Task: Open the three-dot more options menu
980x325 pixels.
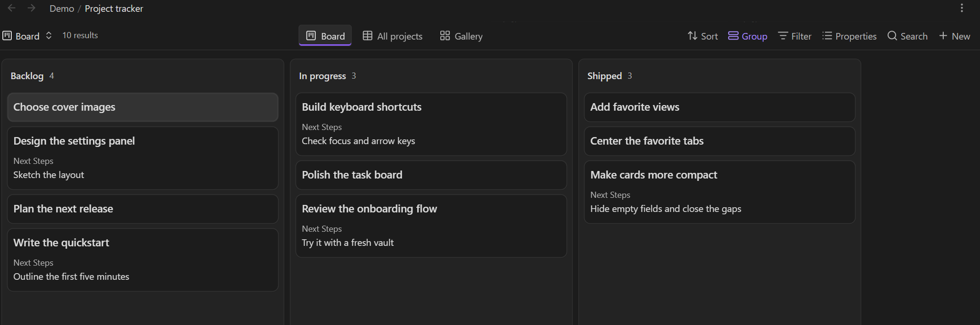Action: click(x=962, y=8)
